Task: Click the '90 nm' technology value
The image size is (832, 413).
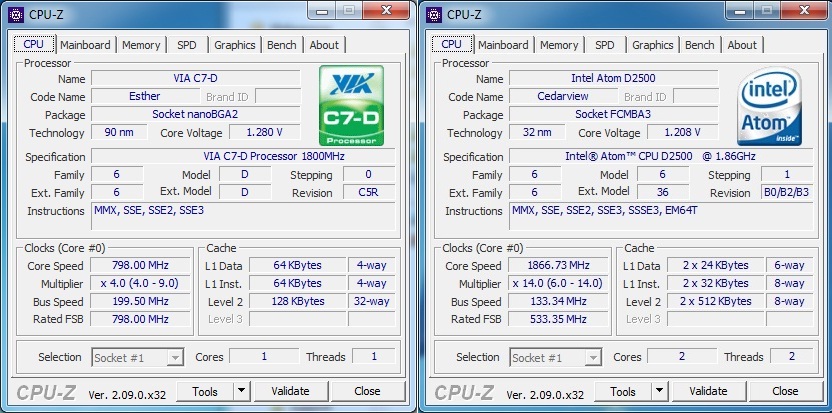Action: click(x=119, y=132)
